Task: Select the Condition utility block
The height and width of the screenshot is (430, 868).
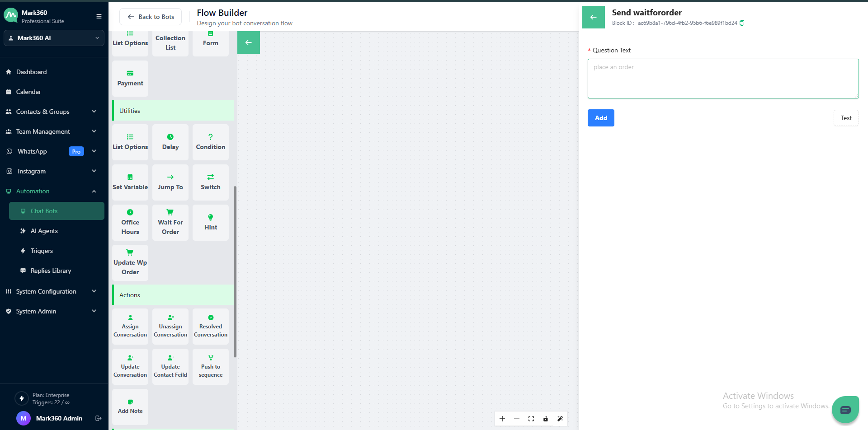Action: (210, 142)
